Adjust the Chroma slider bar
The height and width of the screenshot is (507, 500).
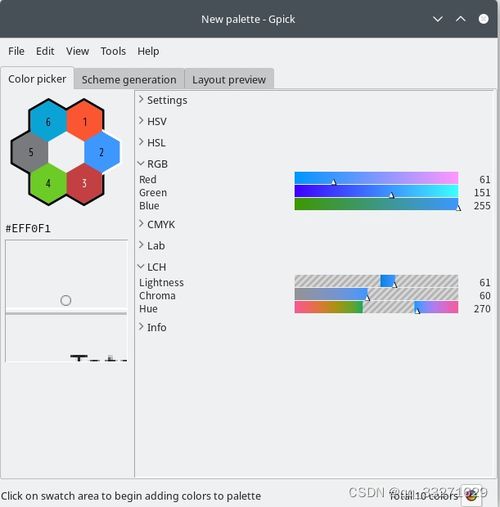pos(376,294)
